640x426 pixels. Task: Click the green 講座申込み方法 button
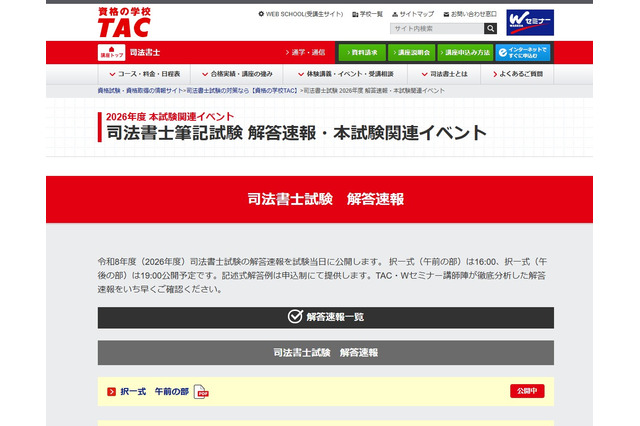pos(465,53)
